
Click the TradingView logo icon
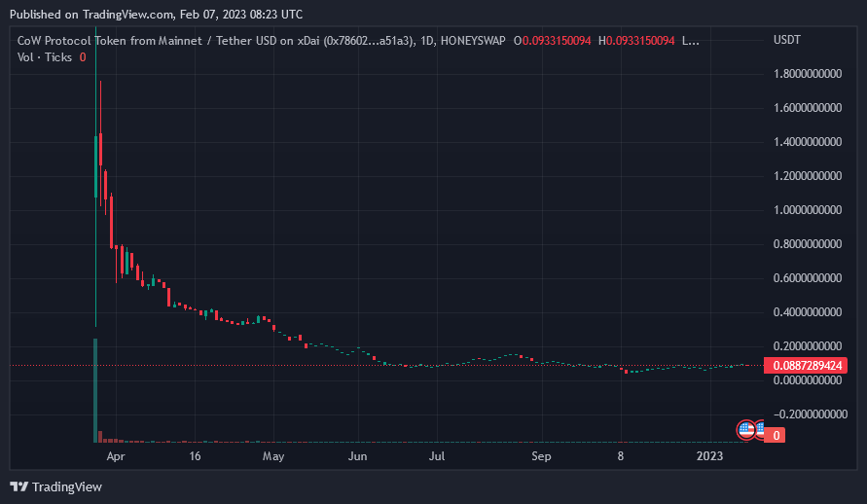(18, 486)
